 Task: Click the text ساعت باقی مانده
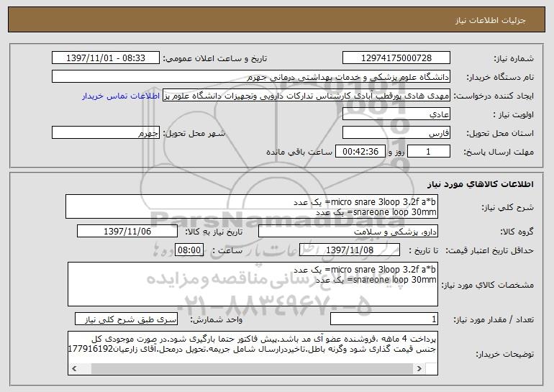(x=299, y=152)
